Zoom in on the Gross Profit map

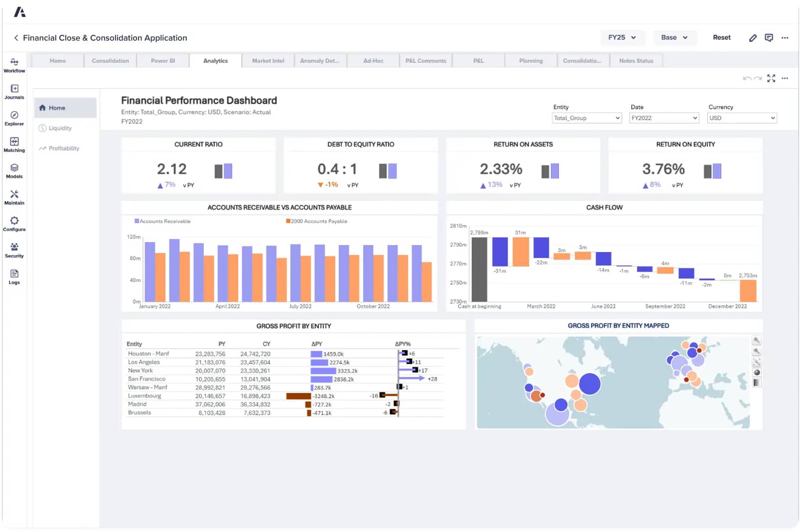point(756,340)
